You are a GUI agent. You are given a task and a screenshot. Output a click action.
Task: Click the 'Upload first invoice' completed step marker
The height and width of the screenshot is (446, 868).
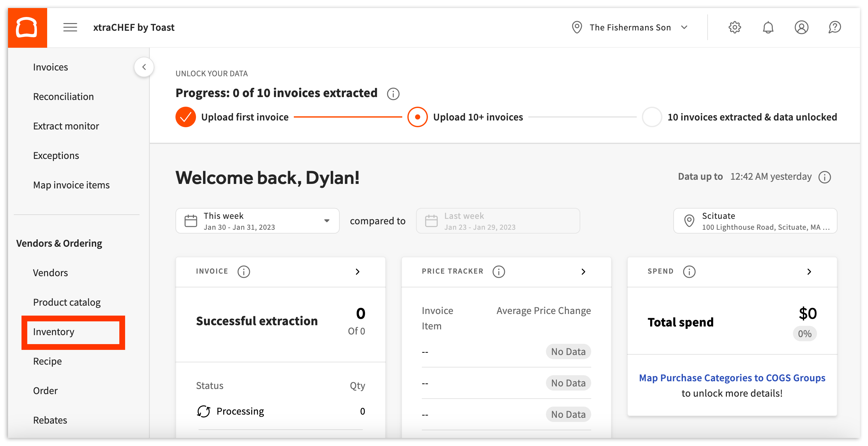click(185, 117)
